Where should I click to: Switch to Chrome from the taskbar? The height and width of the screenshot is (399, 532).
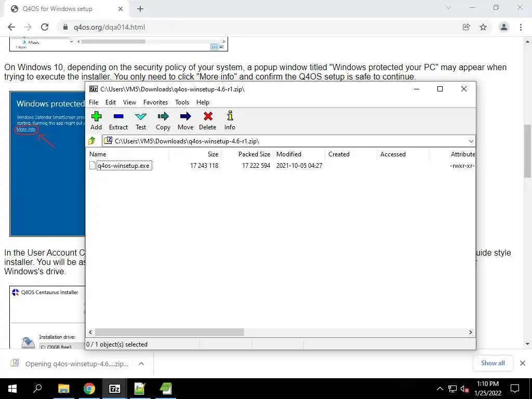(x=89, y=389)
